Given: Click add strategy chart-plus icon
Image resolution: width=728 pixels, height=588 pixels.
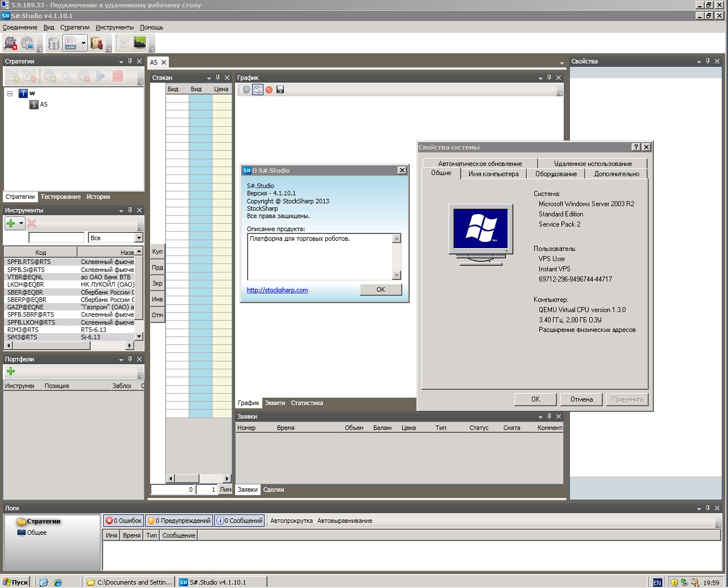Looking at the screenshot, I should tap(13, 76).
